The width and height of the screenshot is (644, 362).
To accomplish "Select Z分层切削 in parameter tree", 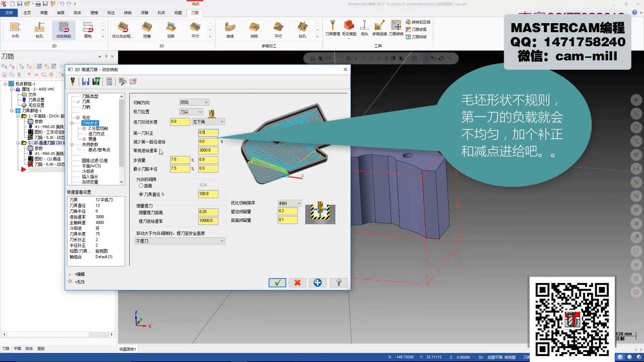I will pyautogui.click(x=98, y=129).
